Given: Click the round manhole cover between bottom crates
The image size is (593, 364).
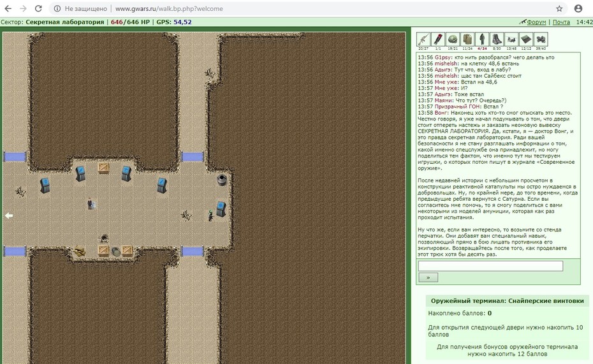Looking at the screenshot, I should [x=115, y=251].
